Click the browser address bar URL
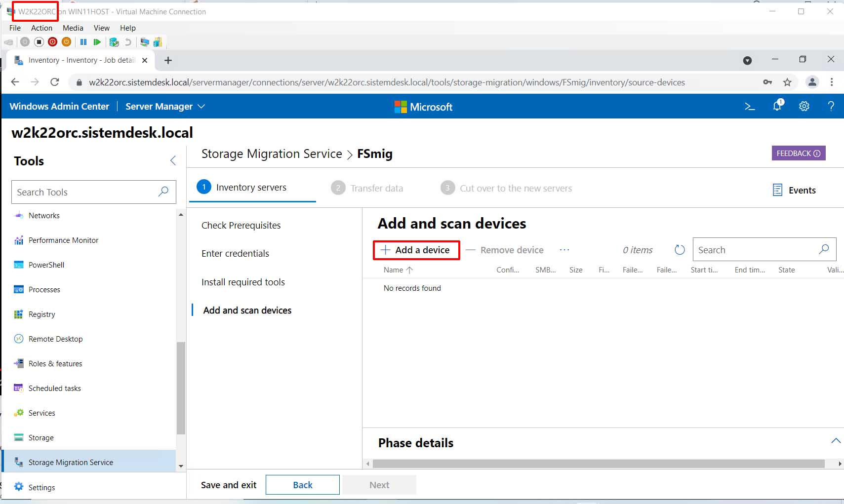The width and height of the screenshot is (844, 504). tap(387, 82)
